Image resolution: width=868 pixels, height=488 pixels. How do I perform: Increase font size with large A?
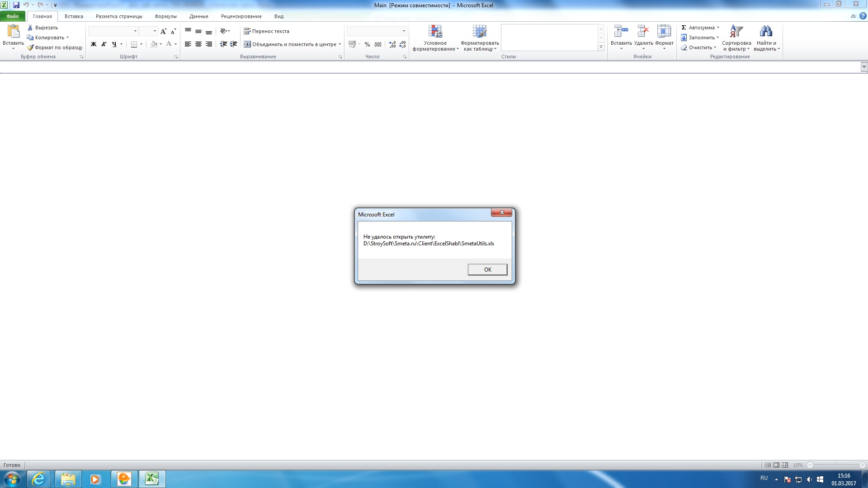click(163, 31)
